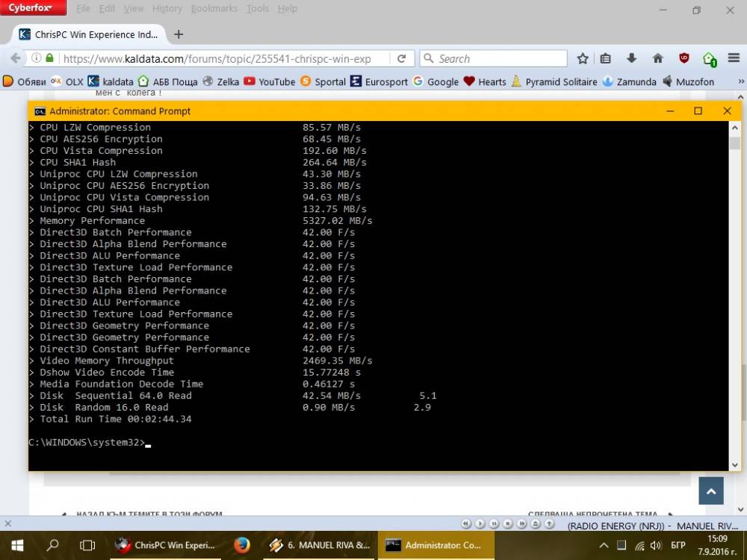Open the Help menu
Viewport: 747px width, 560px height.
288,8
